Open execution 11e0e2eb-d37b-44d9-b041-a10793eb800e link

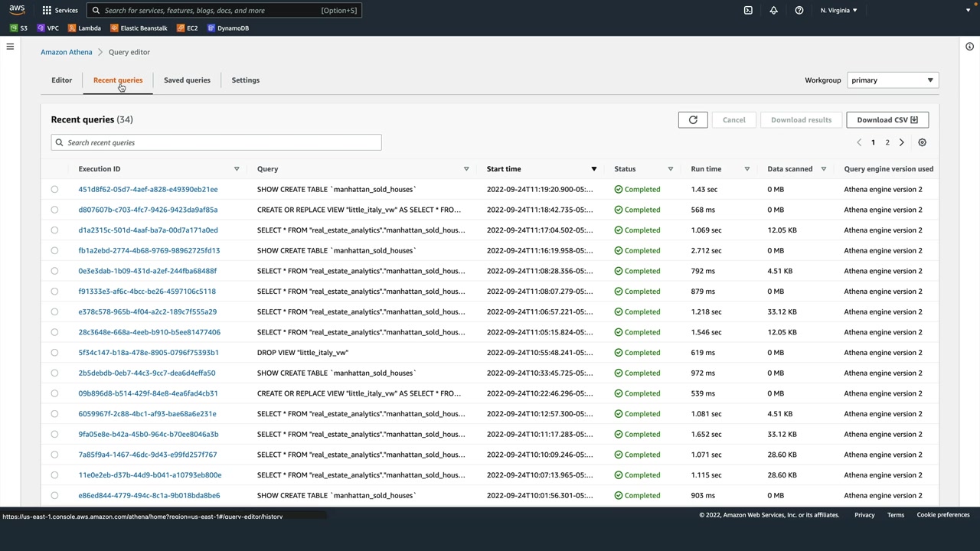(150, 475)
